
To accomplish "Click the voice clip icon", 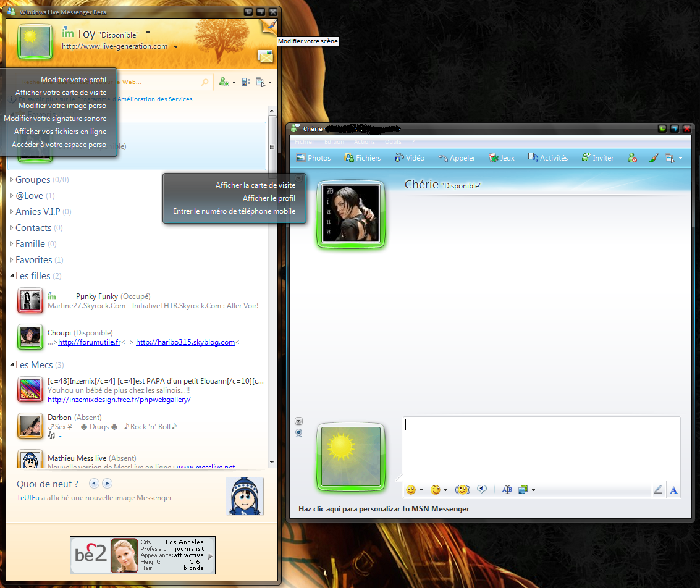I will point(482,490).
